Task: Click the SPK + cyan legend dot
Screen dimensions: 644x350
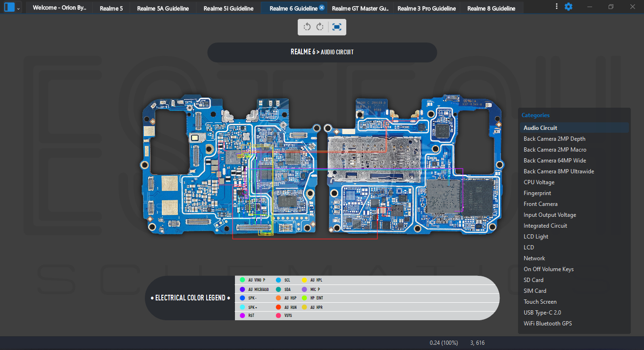Action: [x=243, y=307]
